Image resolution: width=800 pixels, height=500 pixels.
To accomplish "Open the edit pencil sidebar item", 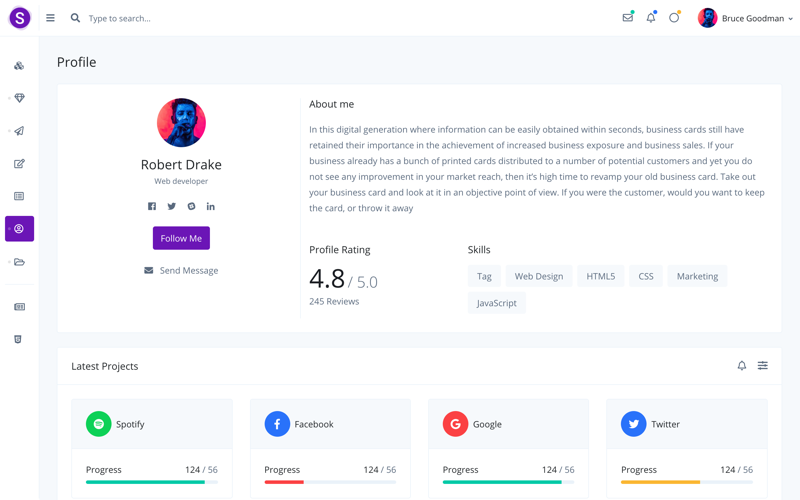I will (19, 164).
